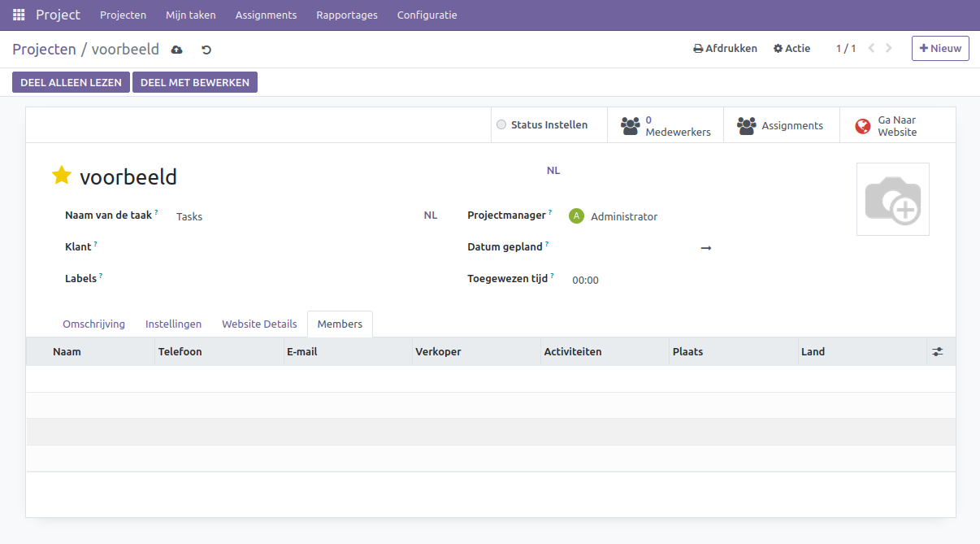Image resolution: width=980 pixels, height=544 pixels.
Task: Select the Status Instellen radio circle
Action: coord(501,125)
